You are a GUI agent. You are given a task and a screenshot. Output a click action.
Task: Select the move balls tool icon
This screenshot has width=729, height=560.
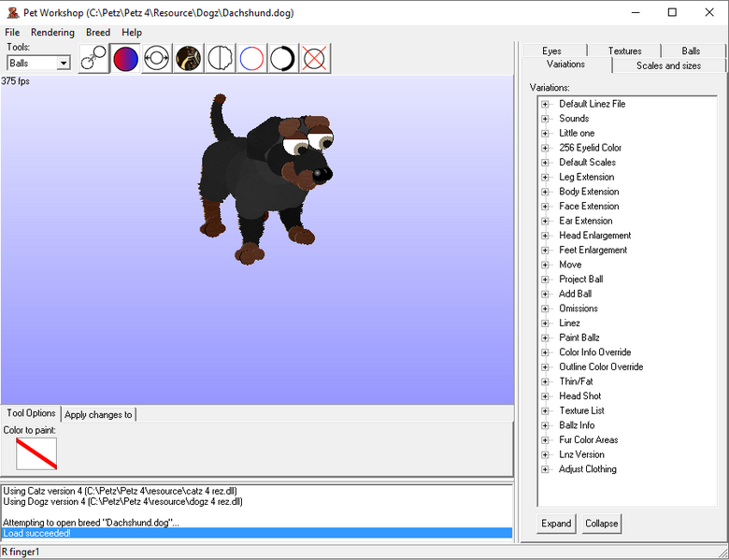point(93,59)
